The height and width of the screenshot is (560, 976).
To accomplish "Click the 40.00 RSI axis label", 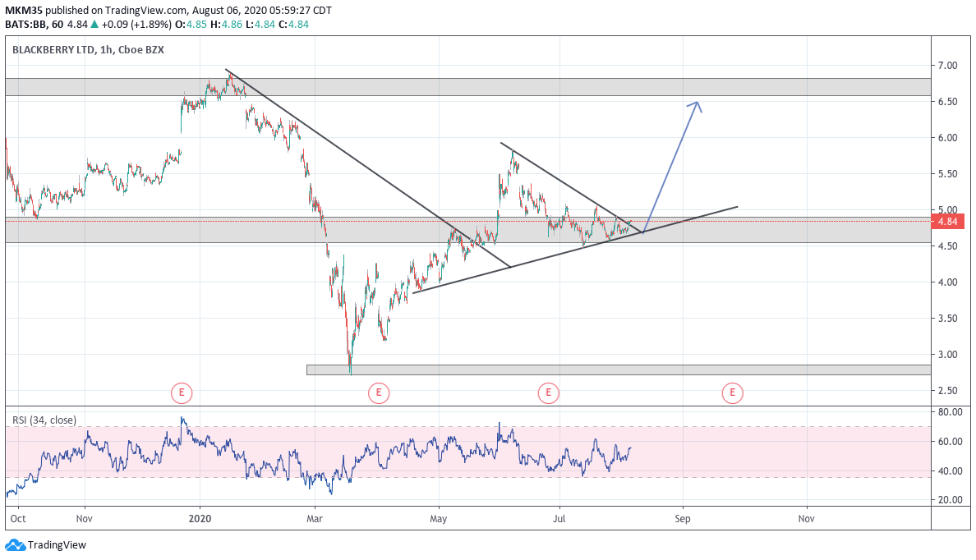I will pyautogui.click(x=950, y=470).
